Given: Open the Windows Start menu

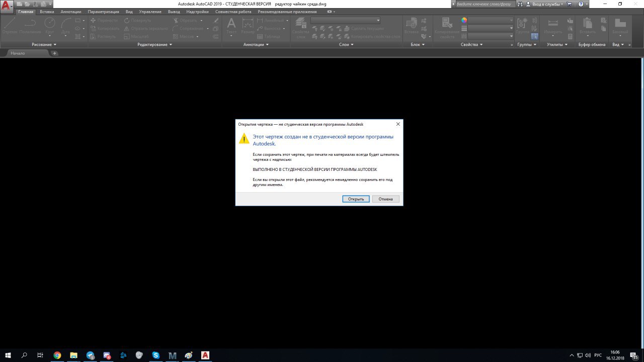Looking at the screenshot, I should pyautogui.click(x=8, y=355).
